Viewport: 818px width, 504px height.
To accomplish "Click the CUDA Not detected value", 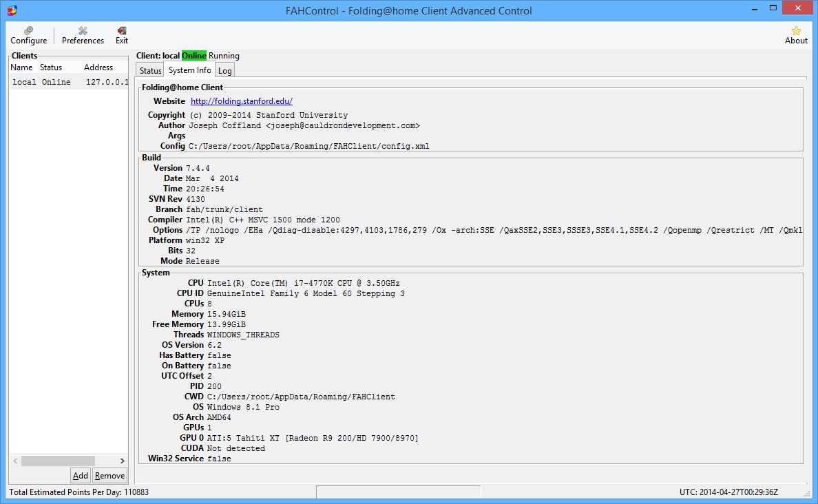I will pos(235,449).
